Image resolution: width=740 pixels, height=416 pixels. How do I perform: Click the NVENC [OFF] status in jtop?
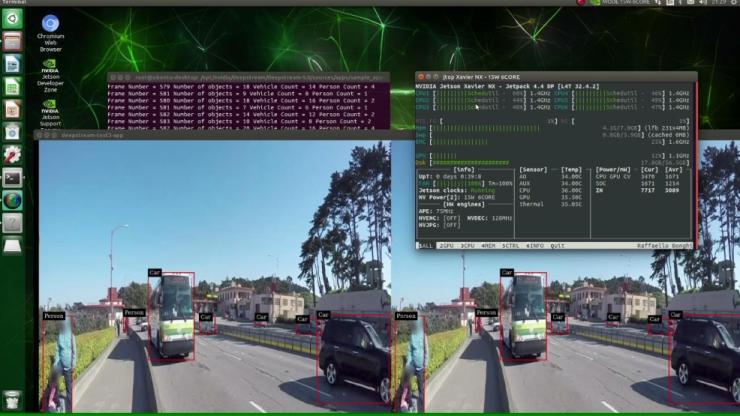click(439, 218)
